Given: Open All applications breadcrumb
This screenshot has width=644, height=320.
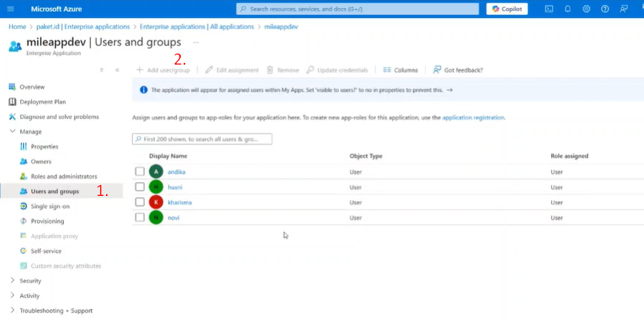Looking at the screenshot, I should click(x=197, y=27).
